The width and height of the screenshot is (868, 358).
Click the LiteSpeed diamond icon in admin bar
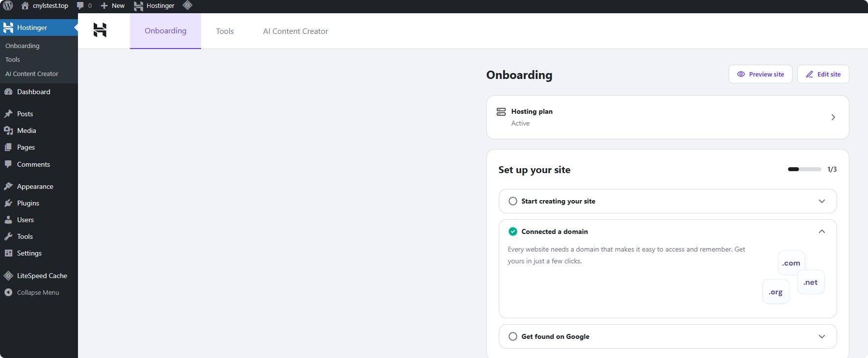pos(187,5)
